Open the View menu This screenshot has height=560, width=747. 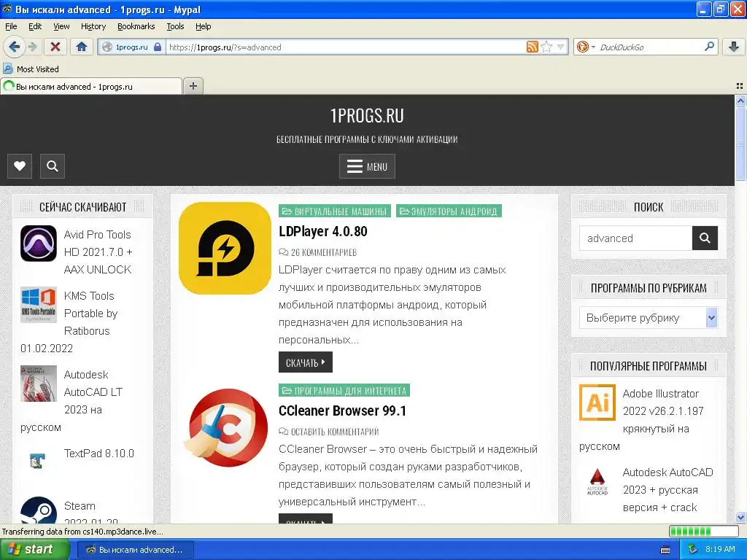[61, 26]
